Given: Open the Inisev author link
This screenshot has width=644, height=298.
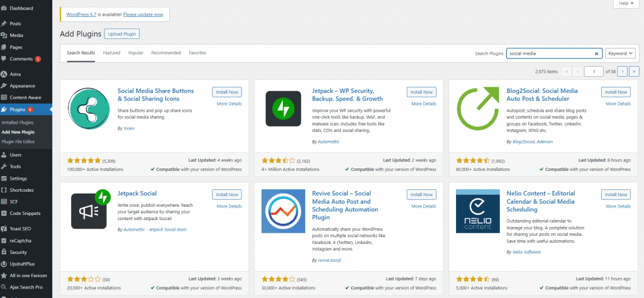Looking at the screenshot, I should click(129, 128).
